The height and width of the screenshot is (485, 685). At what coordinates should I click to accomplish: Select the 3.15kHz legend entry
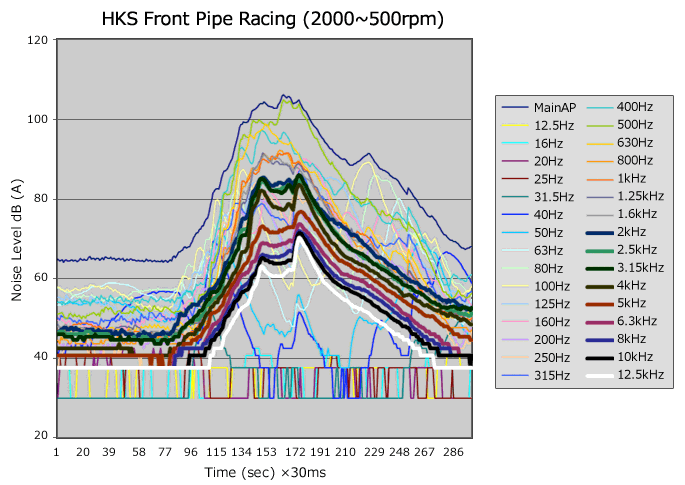click(625, 267)
